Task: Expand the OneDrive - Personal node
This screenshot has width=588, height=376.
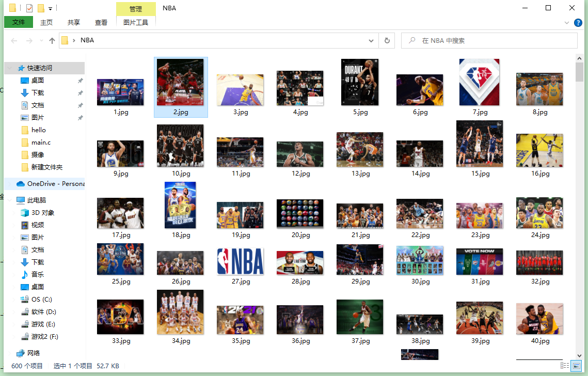Action: click(10, 184)
